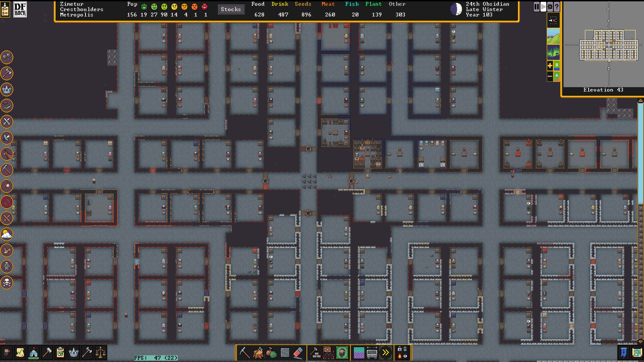The width and height of the screenshot is (644, 362).
Task: Click the crown alert icon on left sidebar
Action: [7, 89]
